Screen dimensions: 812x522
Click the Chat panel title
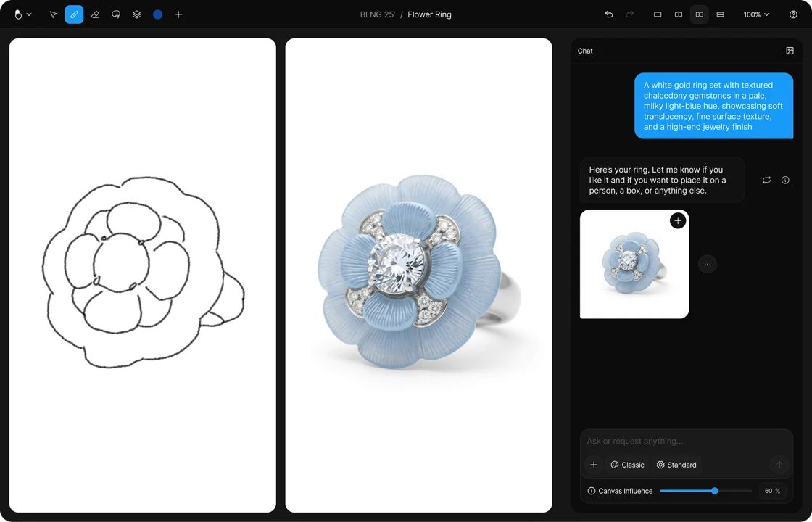coord(585,51)
